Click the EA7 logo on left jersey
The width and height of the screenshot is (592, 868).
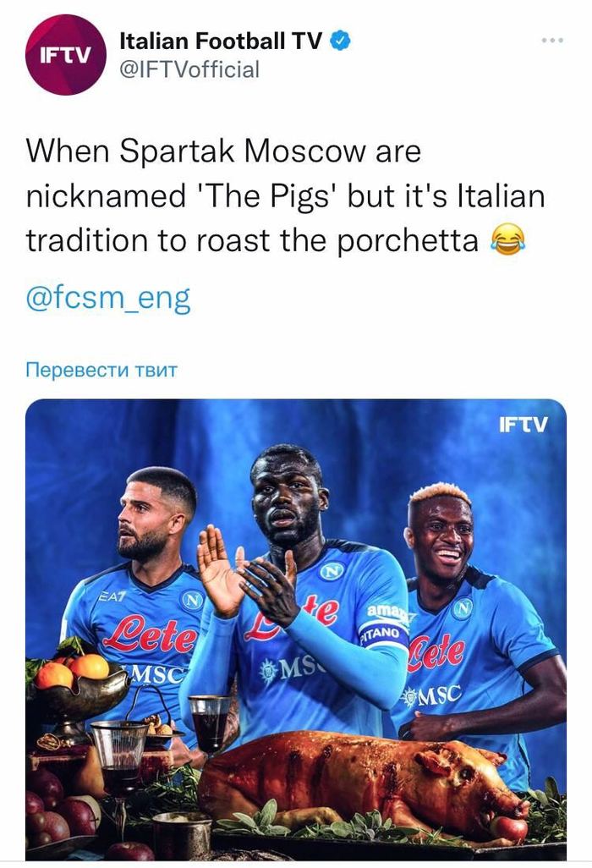pyautogui.click(x=112, y=596)
